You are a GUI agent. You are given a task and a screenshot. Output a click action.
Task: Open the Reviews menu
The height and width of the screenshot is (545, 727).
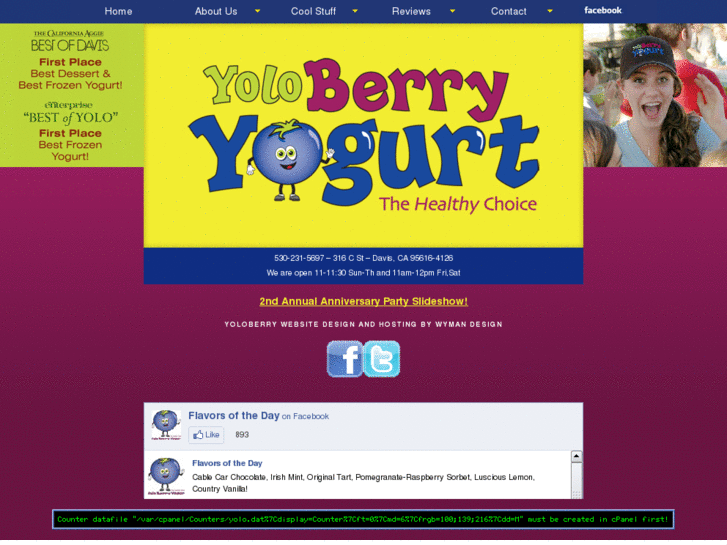411,11
